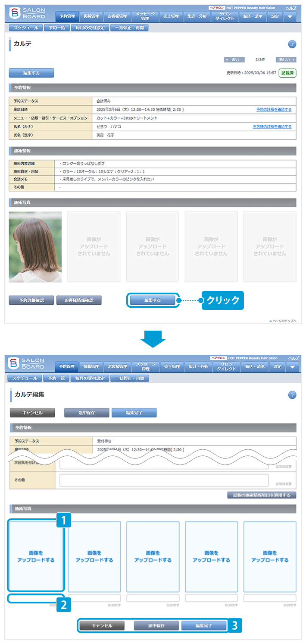Open 予約の詳細を確認する link
Viewport: 306px width, 644px height.
tap(274, 110)
